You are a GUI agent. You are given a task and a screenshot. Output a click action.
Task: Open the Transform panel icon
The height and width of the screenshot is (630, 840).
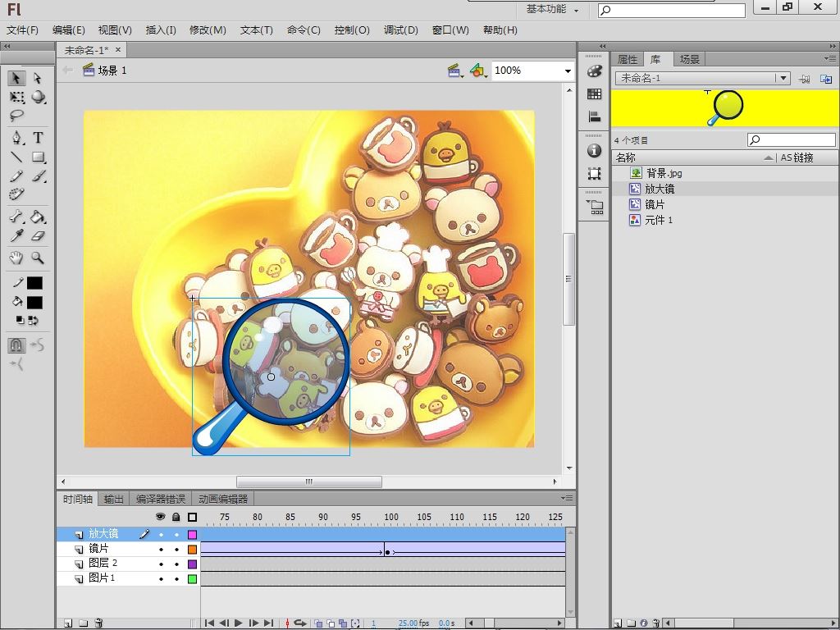594,174
